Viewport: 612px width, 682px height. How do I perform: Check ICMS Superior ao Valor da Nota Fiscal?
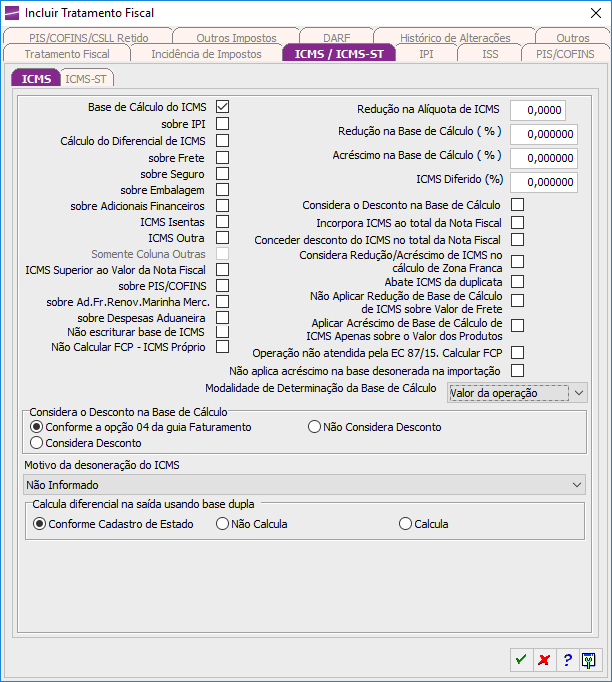[x=222, y=270]
